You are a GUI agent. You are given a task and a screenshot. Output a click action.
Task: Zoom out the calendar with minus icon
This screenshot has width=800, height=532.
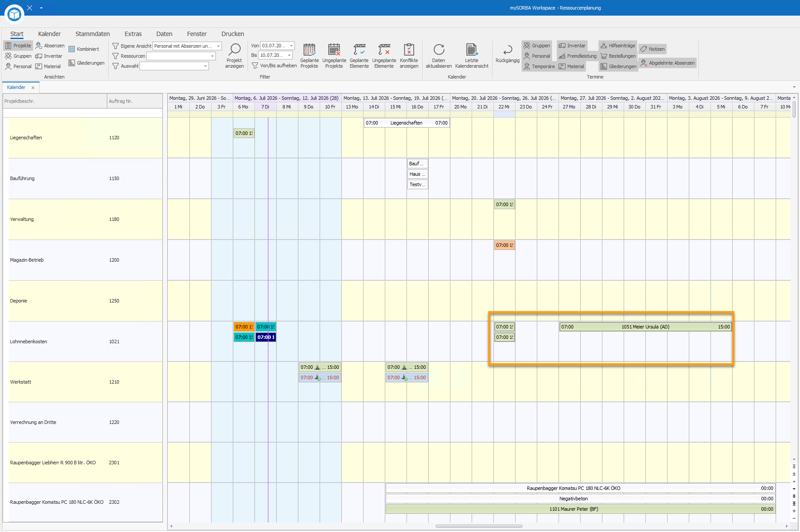[x=794, y=518]
